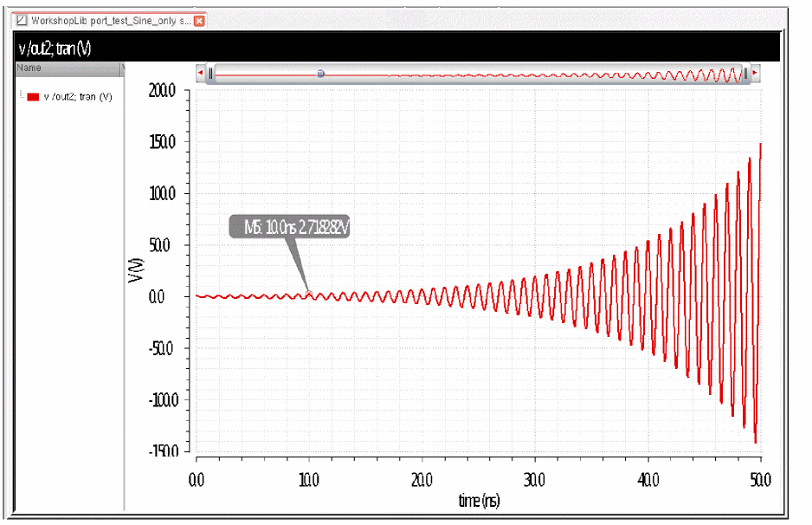Screen dimensions: 812x525
Task: Click the Name column header
Action: (x=68, y=68)
